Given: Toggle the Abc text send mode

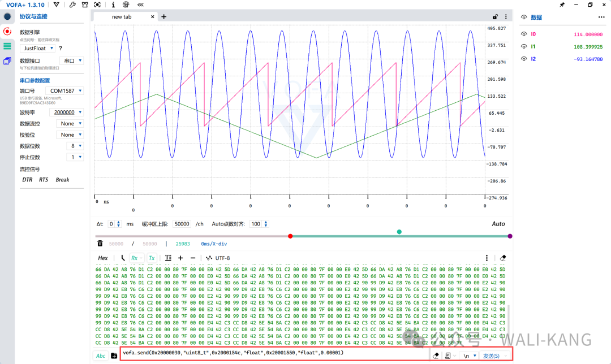Looking at the screenshot, I should point(101,356).
